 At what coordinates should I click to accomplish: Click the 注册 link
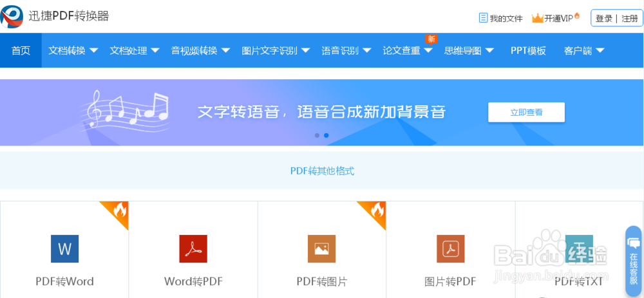click(x=630, y=19)
